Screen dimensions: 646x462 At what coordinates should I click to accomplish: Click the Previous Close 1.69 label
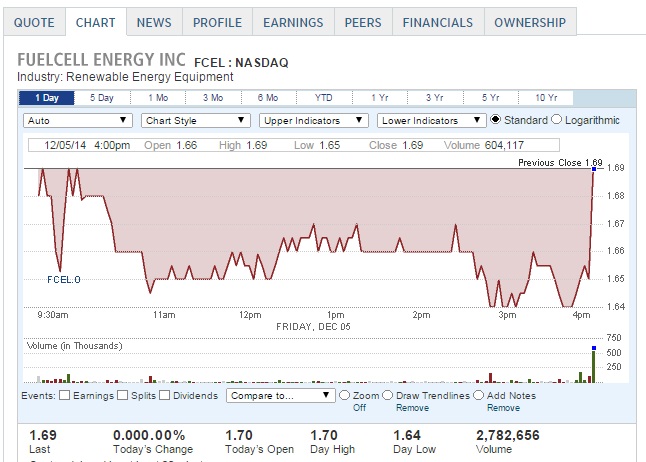[560, 163]
